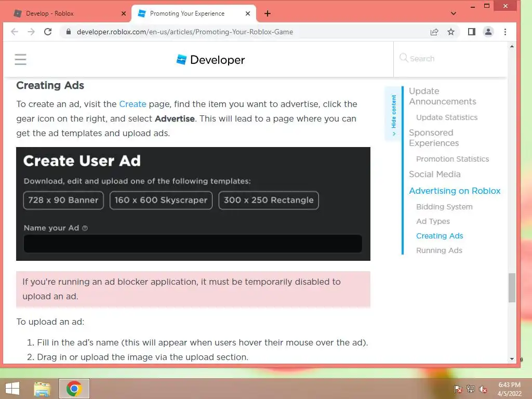Click the search magnifier icon
The height and width of the screenshot is (399, 532).
point(403,58)
